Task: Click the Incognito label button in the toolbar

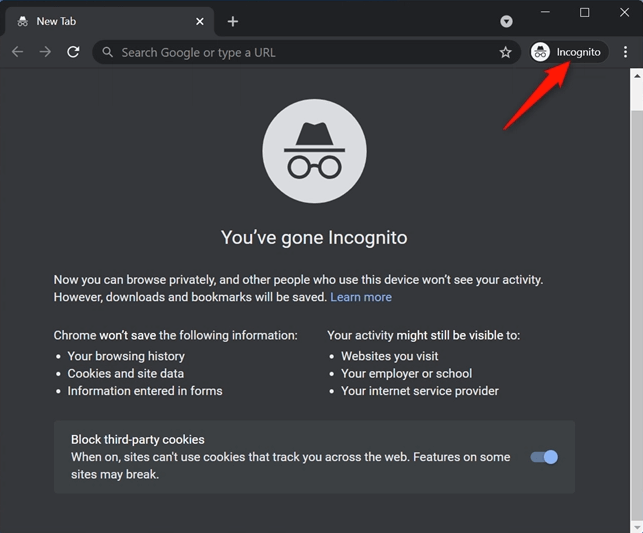Action: point(578,52)
